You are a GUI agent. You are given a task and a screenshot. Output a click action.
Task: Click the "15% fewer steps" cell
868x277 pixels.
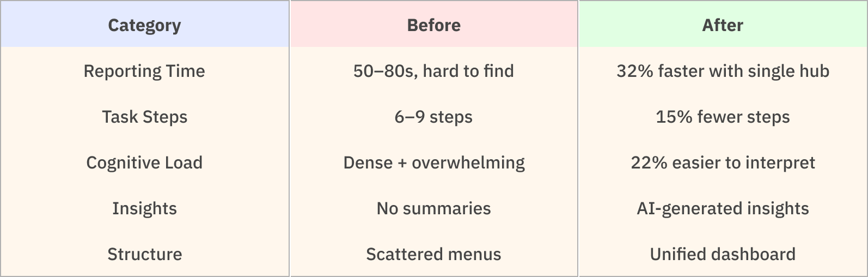(723, 117)
